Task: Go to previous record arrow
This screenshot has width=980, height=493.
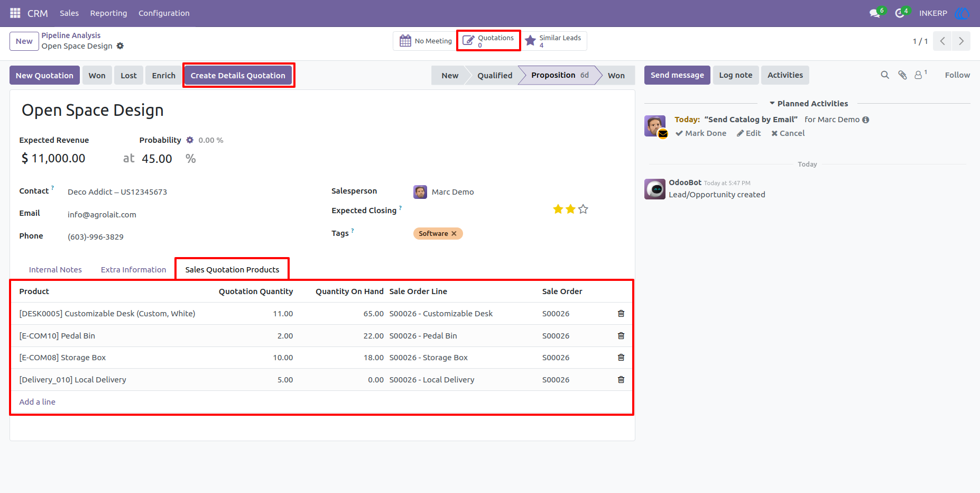Action: pyautogui.click(x=942, y=41)
